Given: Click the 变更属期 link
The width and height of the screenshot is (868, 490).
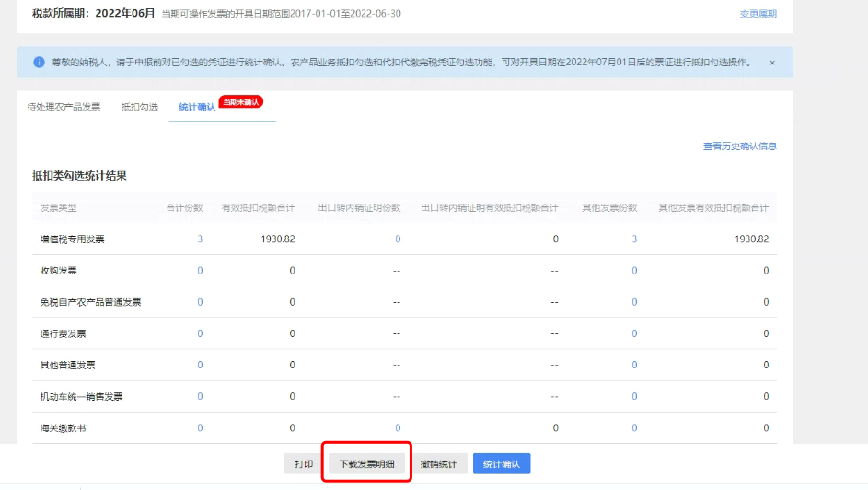Looking at the screenshot, I should 758,14.
